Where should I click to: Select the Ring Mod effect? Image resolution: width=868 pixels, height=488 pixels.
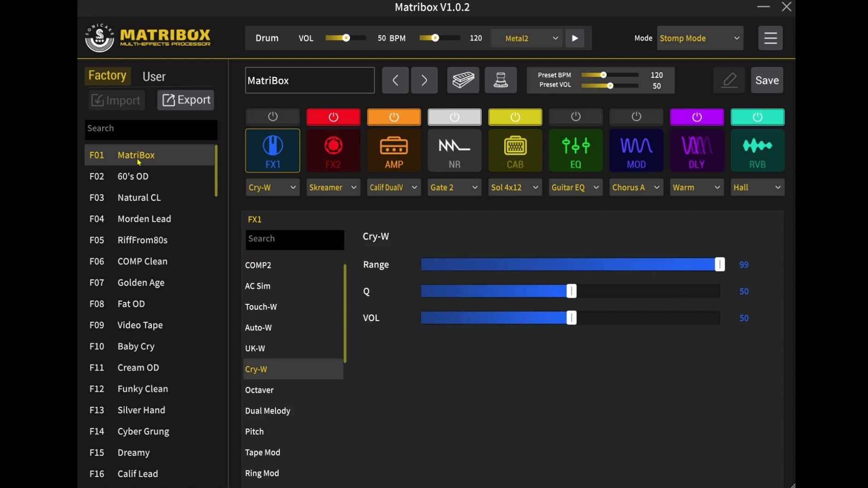293,473
